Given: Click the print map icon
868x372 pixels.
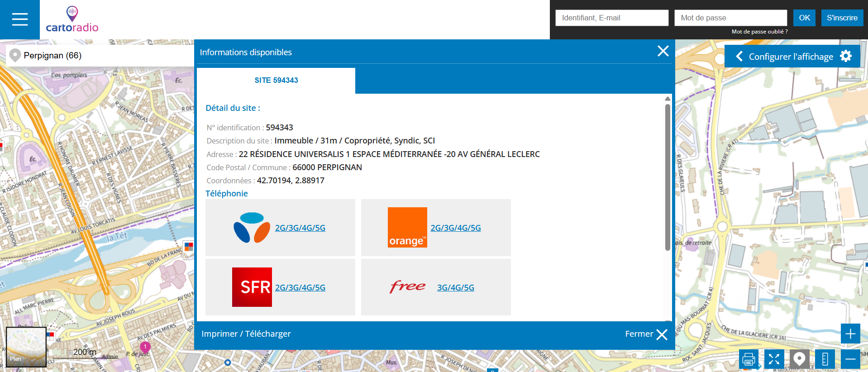Looking at the screenshot, I should click(x=749, y=359).
